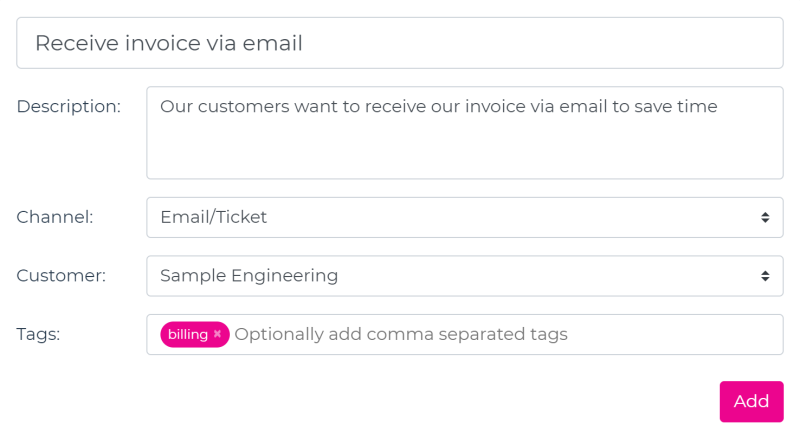This screenshot has height=437, width=800.
Task: Select the billing tag chip
Action: [187, 334]
